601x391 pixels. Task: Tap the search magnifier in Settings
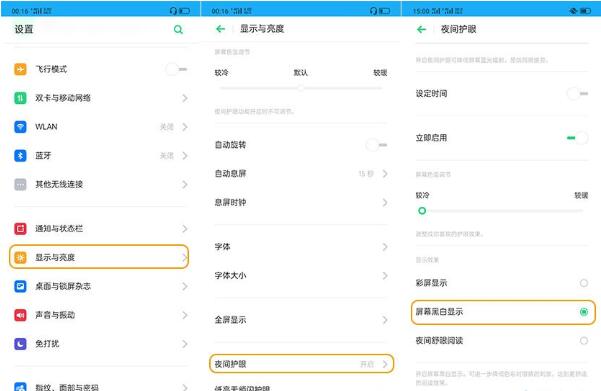click(178, 30)
